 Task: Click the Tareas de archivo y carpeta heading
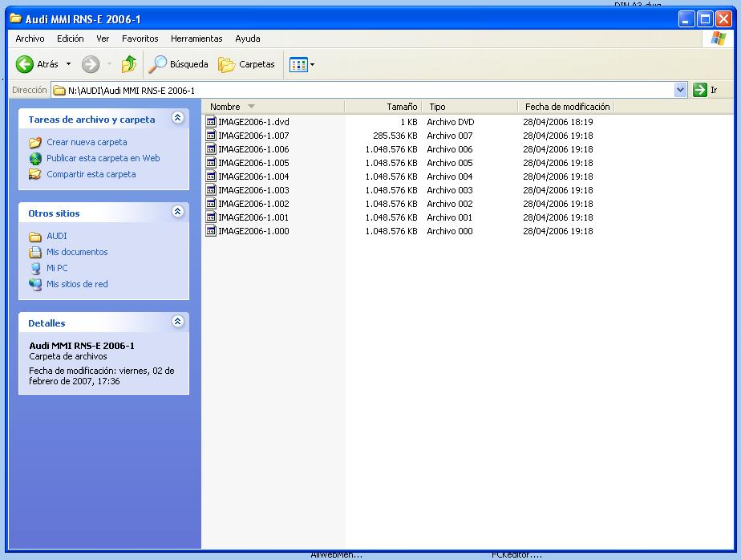point(91,120)
